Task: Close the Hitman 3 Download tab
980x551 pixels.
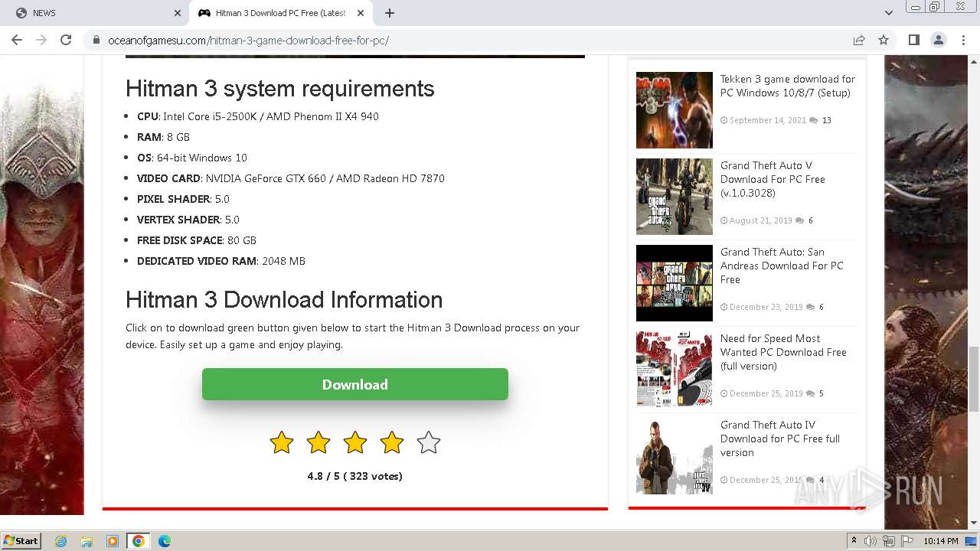Action: 361,13
